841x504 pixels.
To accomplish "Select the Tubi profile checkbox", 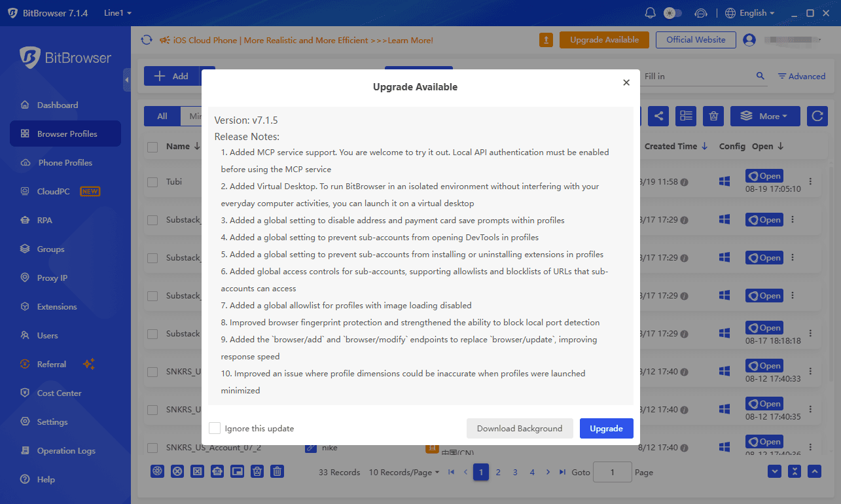I will (x=152, y=182).
